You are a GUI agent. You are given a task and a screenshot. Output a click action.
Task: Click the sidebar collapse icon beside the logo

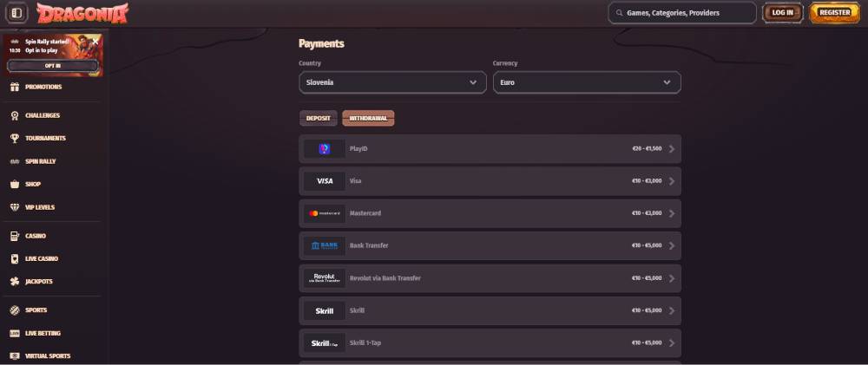[x=18, y=13]
